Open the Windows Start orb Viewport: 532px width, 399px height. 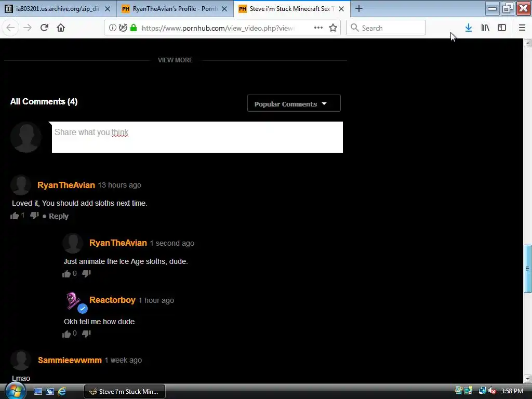15,392
